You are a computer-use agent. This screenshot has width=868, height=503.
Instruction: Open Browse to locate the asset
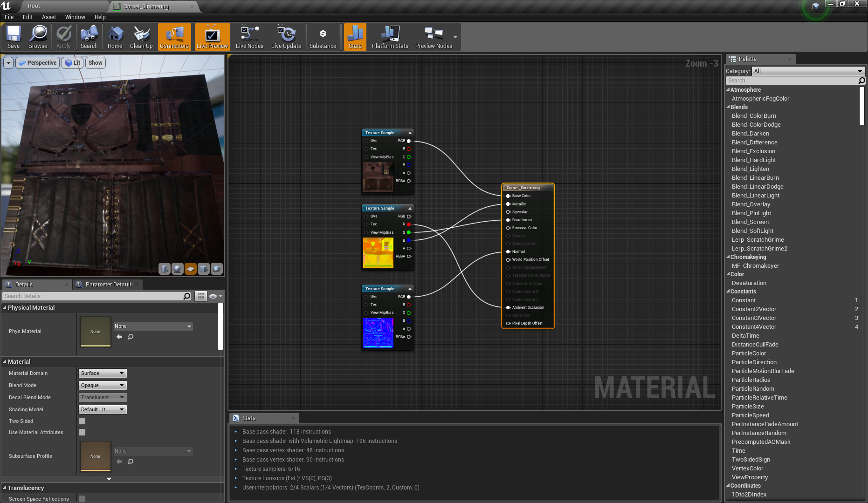coord(38,37)
